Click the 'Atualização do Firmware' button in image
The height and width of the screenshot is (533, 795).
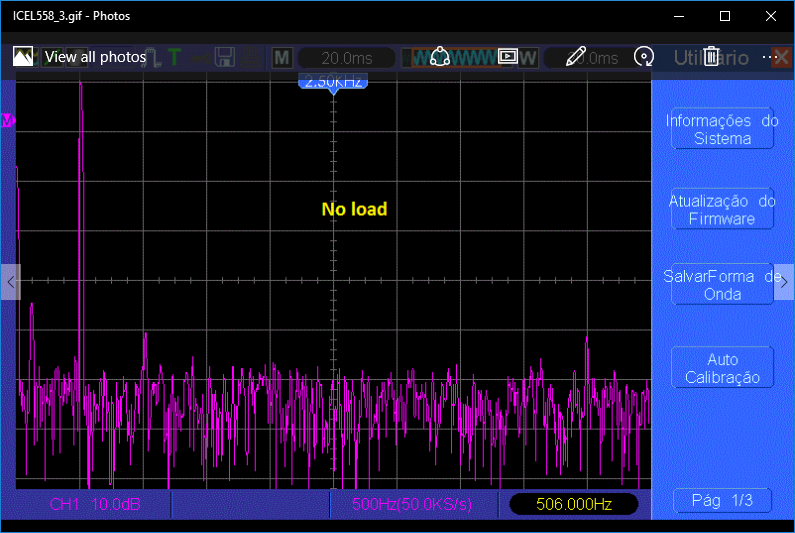[x=722, y=209]
